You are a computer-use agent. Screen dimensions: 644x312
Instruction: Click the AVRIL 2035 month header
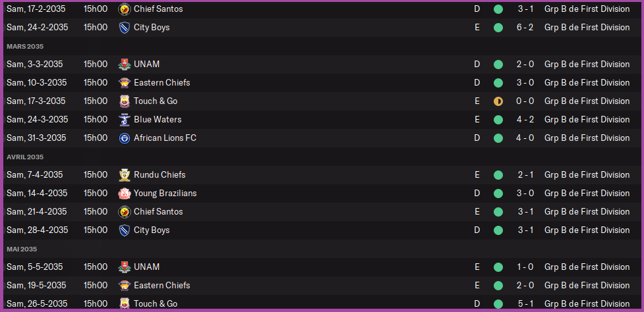coord(25,157)
